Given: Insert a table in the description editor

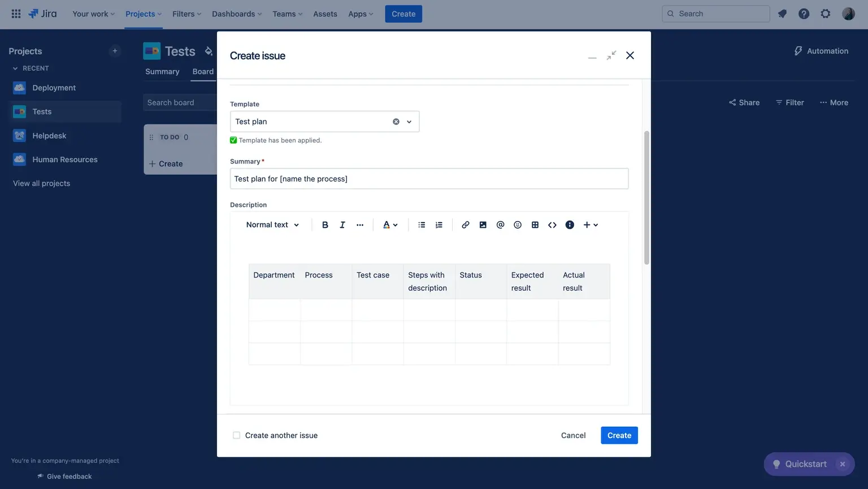Looking at the screenshot, I should [535, 224].
